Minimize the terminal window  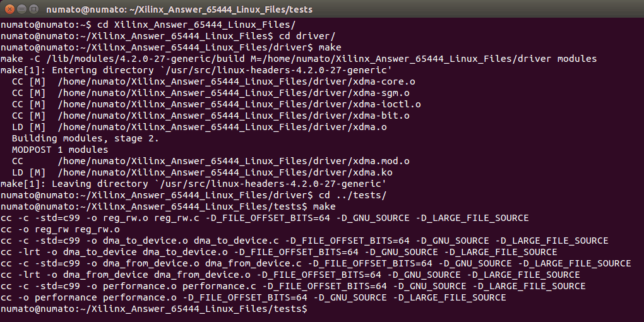[21, 9]
